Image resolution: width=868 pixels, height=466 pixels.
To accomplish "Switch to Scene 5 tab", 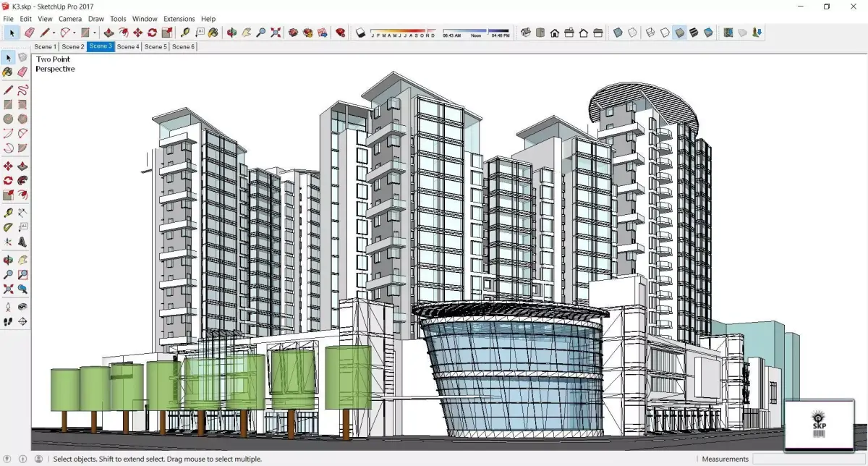I will pyautogui.click(x=156, y=46).
